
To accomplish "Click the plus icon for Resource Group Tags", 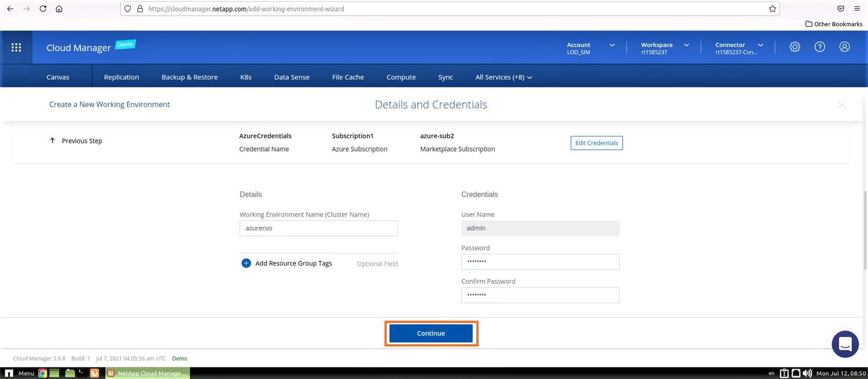I will tap(246, 263).
